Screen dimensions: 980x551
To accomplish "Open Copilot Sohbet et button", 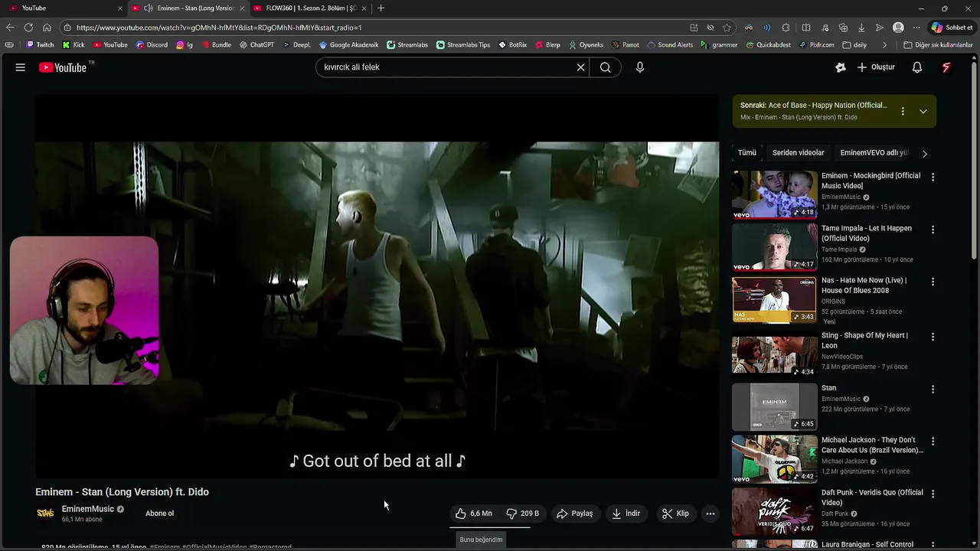I will [952, 28].
